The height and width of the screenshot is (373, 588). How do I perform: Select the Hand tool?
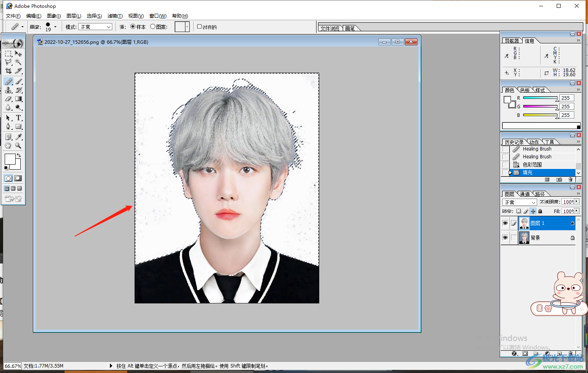pos(8,145)
